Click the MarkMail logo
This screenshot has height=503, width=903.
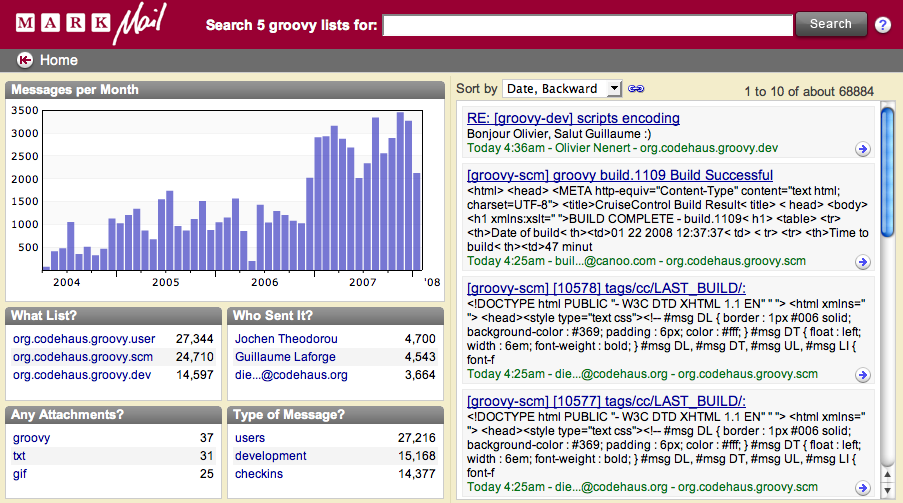click(90, 24)
